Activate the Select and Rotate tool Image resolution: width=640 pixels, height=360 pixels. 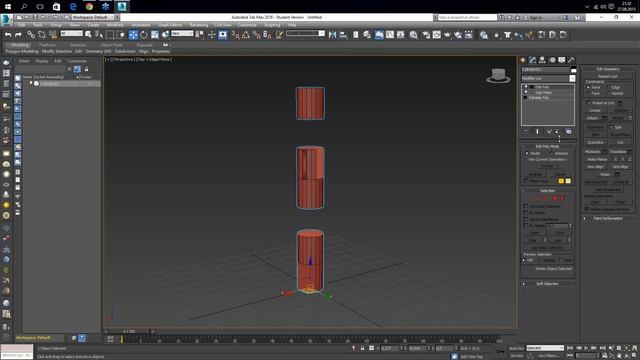pos(144,35)
